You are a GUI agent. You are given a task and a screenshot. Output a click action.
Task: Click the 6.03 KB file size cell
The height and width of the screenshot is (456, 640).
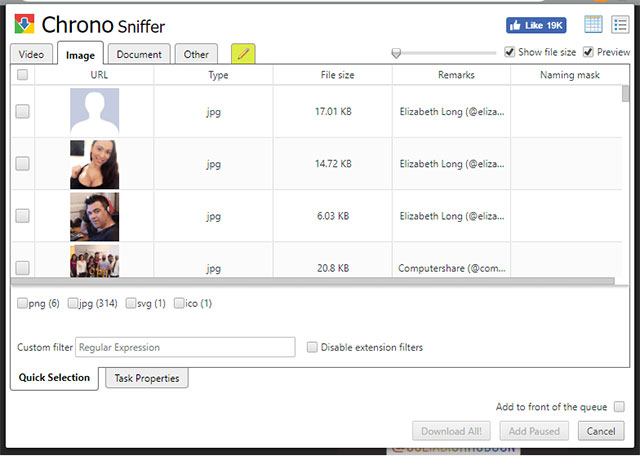(x=333, y=216)
